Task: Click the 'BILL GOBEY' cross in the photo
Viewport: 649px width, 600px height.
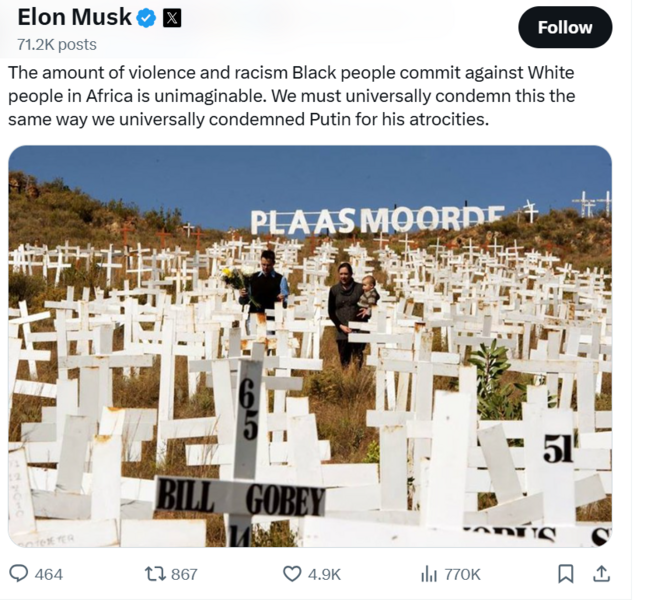Action: click(x=240, y=496)
